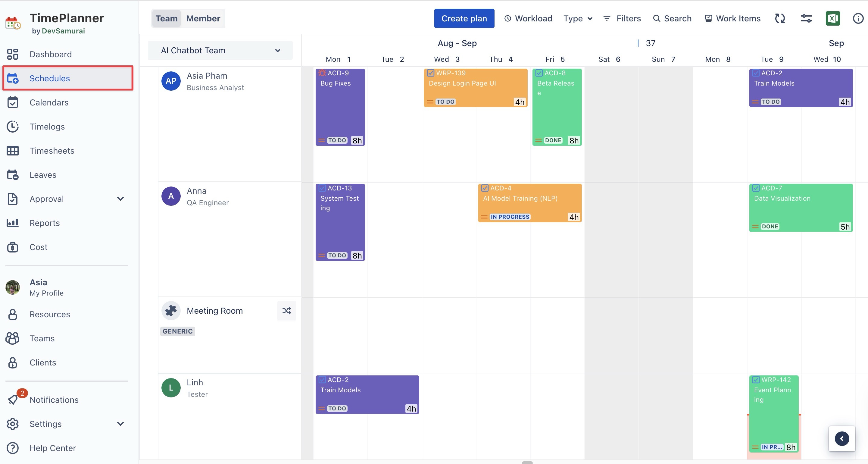This screenshot has width=868, height=464.
Task: Expand the Type dropdown
Action: [x=578, y=18]
